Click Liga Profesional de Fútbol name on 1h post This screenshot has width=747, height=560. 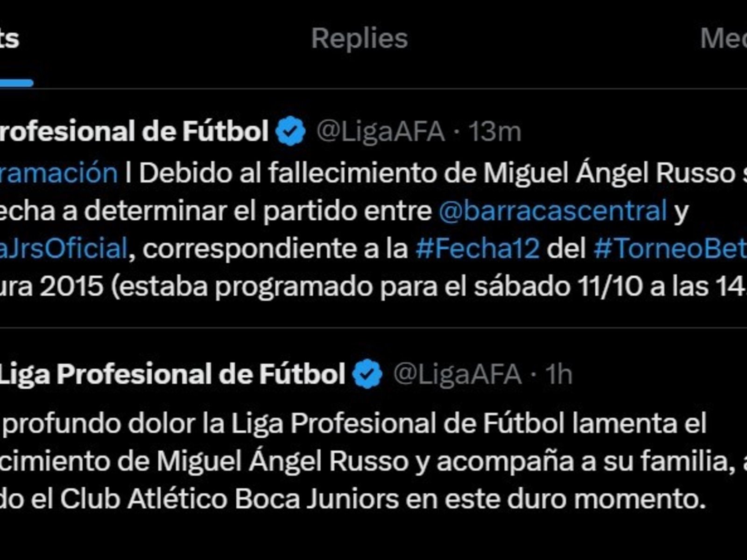point(172,374)
